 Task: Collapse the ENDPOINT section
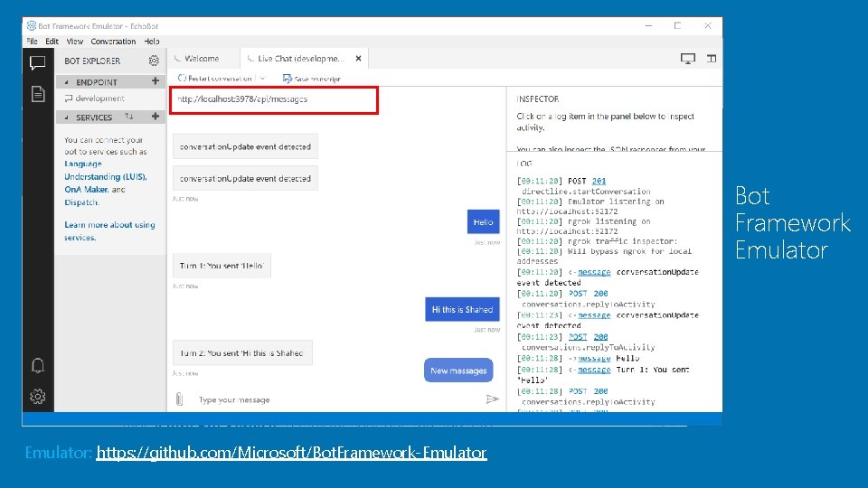coord(66,82)
